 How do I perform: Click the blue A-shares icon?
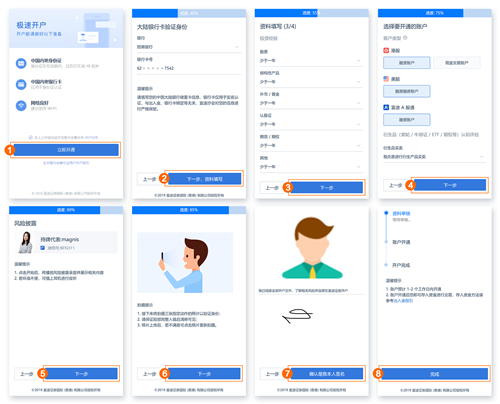tap(386, 107)
